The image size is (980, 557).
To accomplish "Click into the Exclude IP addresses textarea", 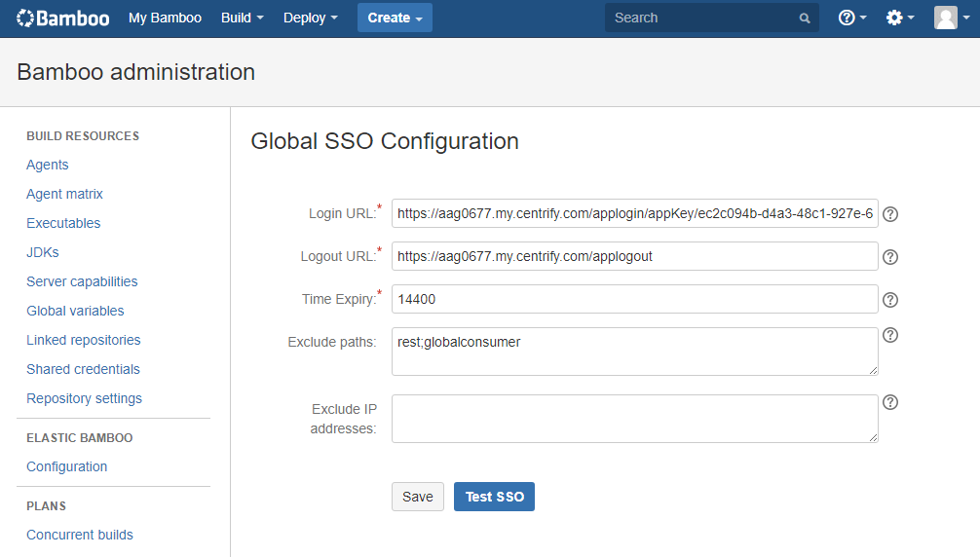I will 634,418.
